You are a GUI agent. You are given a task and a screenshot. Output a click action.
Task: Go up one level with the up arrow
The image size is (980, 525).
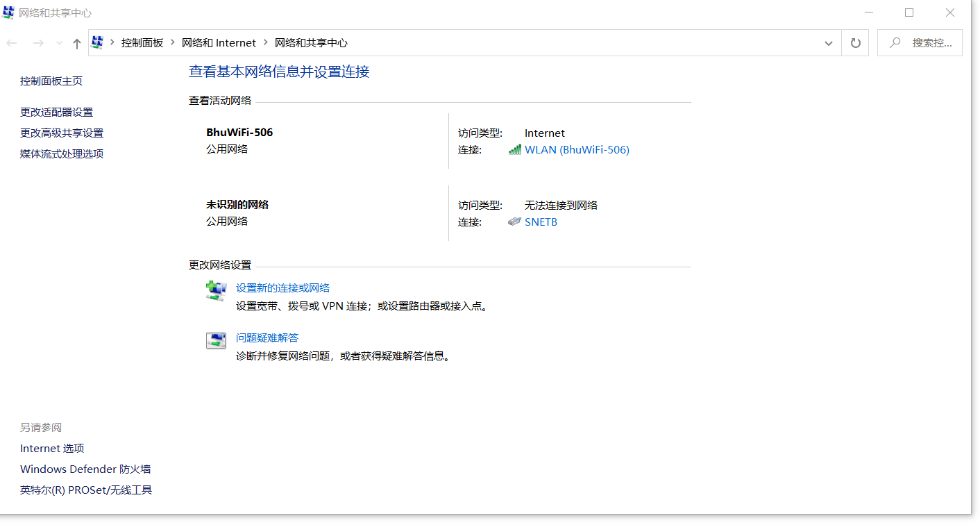[x=77, y=43]
